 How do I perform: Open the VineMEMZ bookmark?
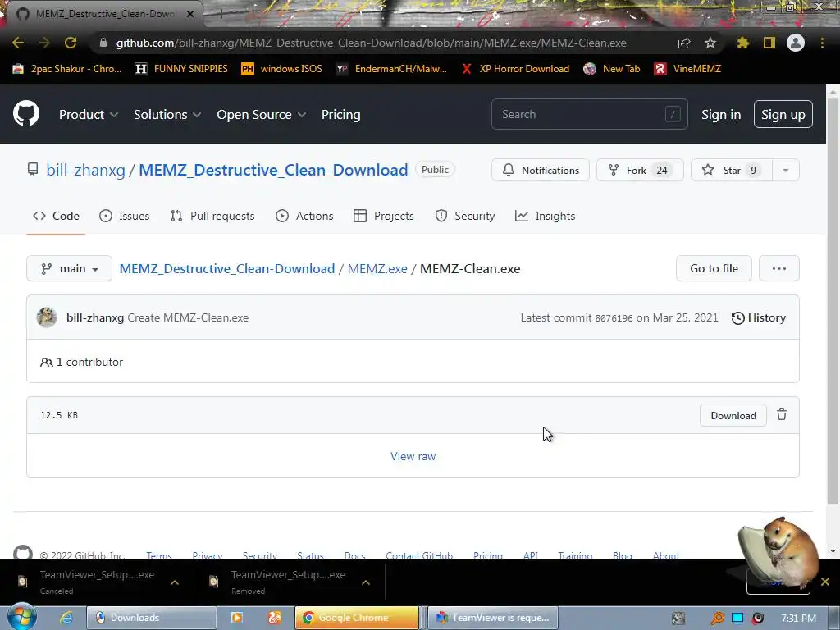[688, 69]
